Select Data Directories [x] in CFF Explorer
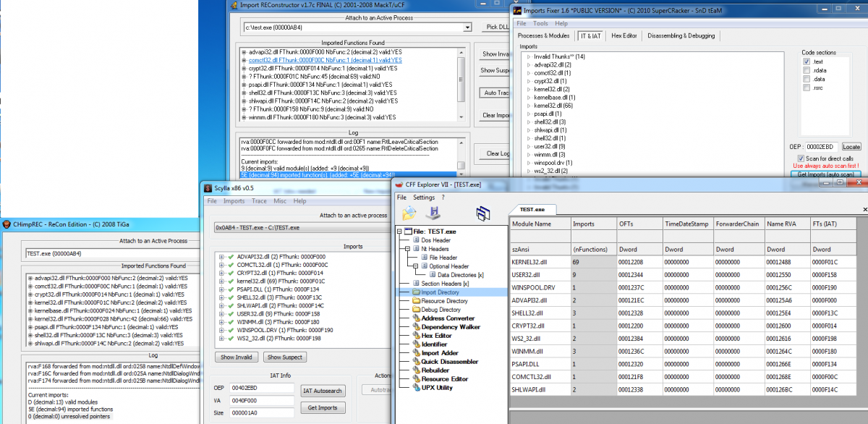868x424 pixels. coord(460,275)
